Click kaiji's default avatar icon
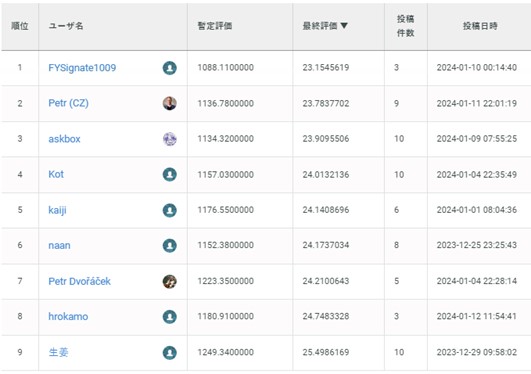This screenshot has width=531, height=374. pos(170,210)
